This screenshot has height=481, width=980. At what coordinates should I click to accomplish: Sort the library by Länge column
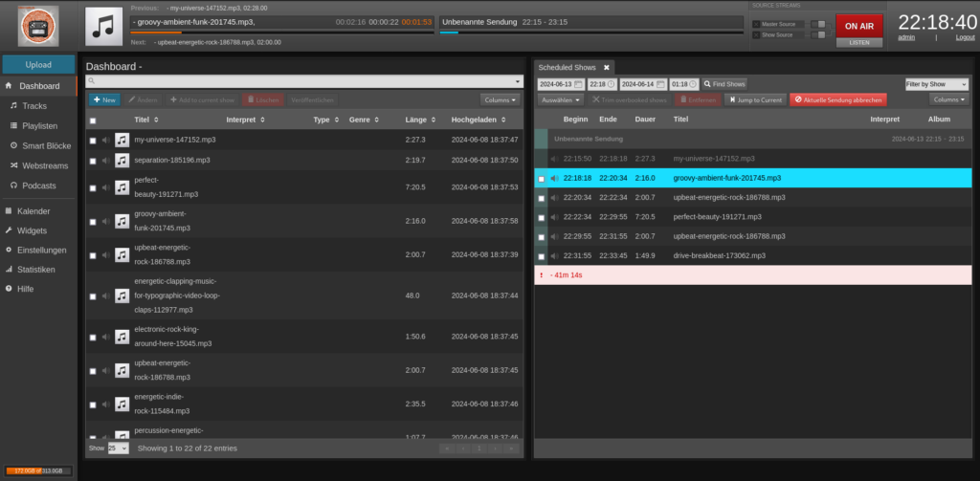419,120
